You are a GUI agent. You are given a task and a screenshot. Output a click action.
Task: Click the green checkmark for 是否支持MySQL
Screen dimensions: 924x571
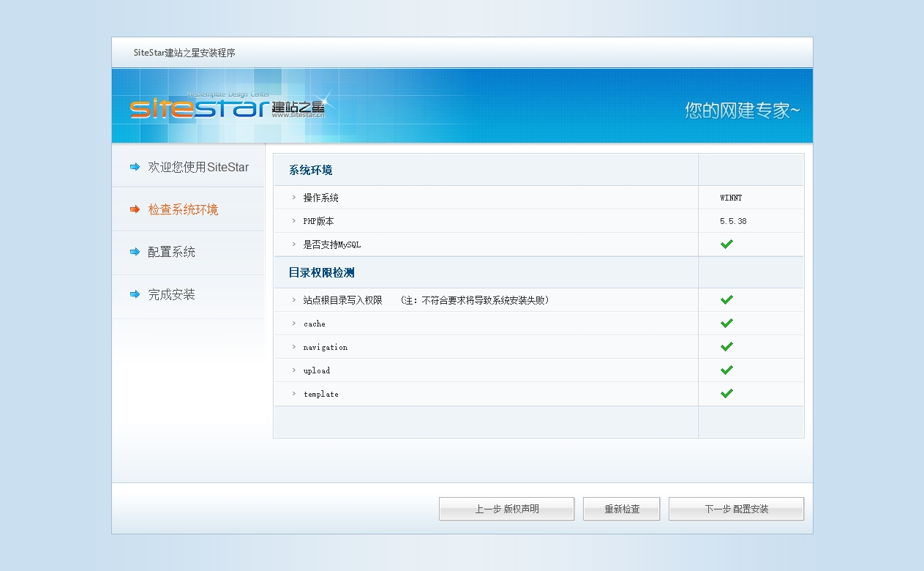pos(726,244)
